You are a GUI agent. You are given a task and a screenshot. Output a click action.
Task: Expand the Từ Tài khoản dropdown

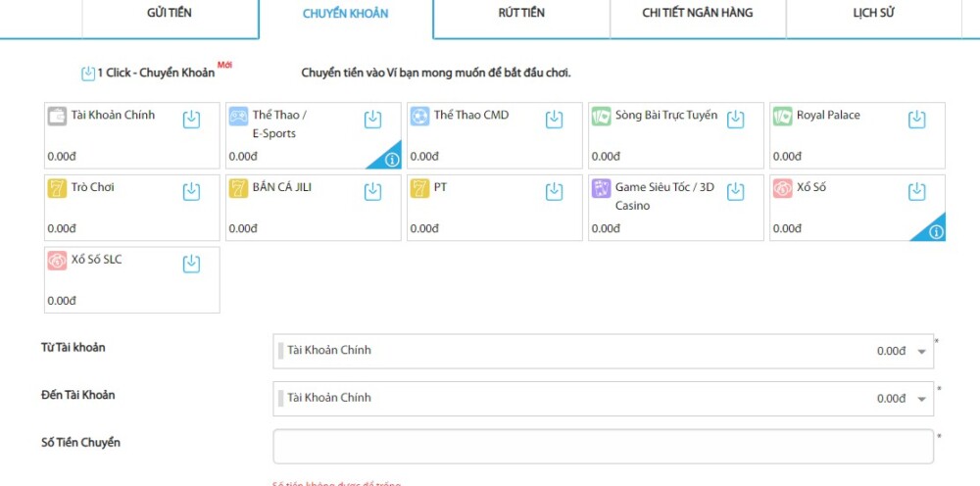point(920,352)
